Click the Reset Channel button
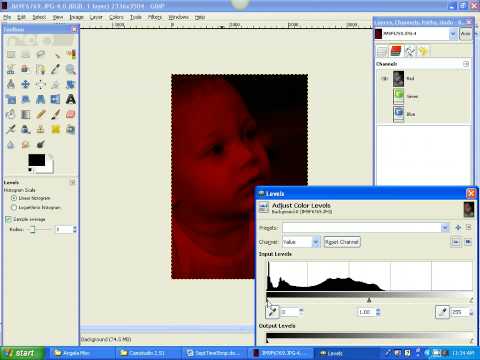 point(342,242)
